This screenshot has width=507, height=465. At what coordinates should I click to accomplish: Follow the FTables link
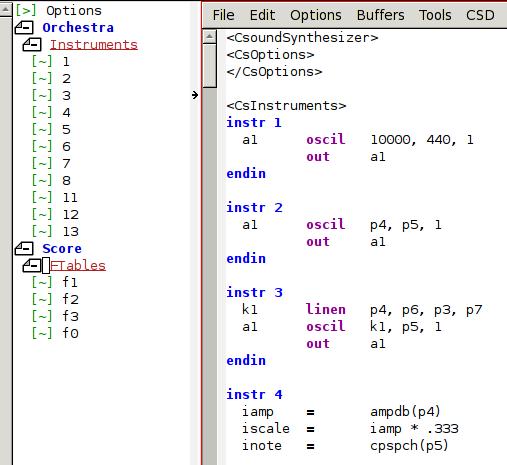tap(78, 266)
